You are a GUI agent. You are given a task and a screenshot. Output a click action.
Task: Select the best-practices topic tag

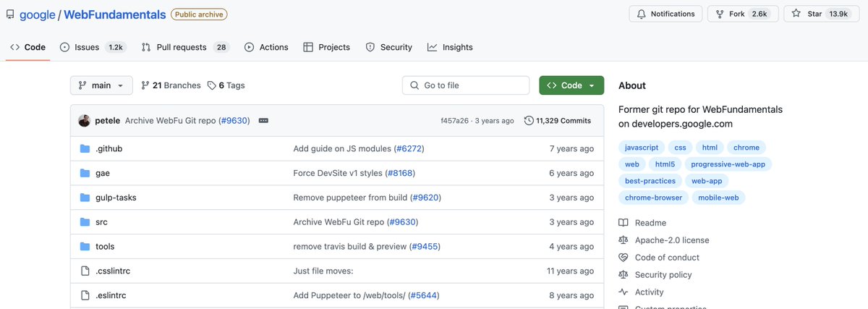[650, 181]
